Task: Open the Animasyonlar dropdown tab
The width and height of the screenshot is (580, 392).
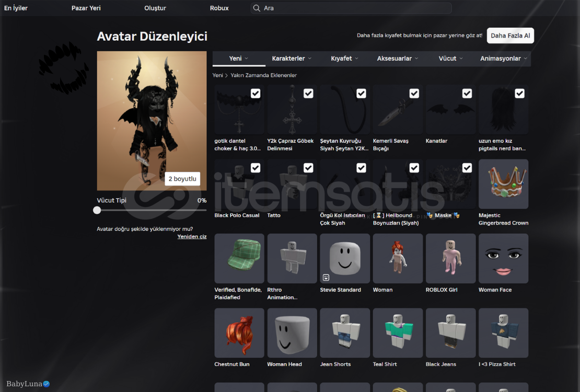Action: (503, 59)
